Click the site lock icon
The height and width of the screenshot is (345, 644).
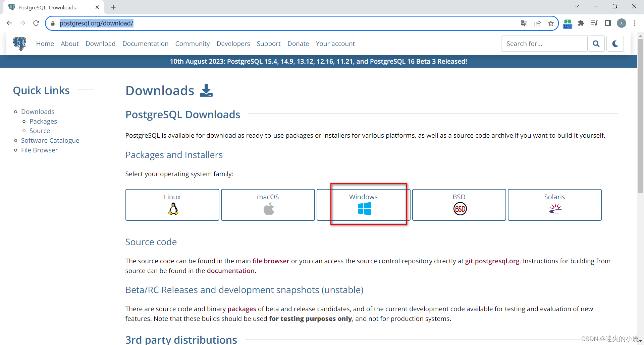(x=53, y=23)
